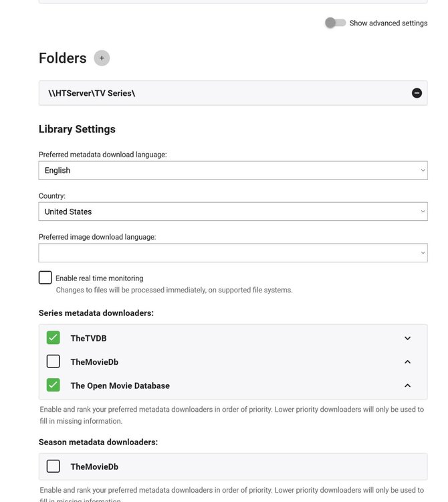Viewport: 448px width, 502px height.
Task: Open the Country dropdown showing United States
Action: [233, 212]
